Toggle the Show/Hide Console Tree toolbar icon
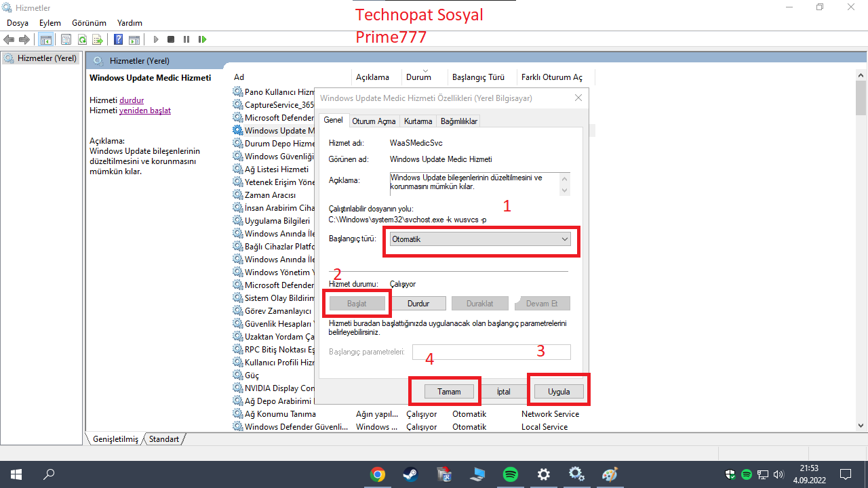The height and width of the screenshot is (488, 868). pos(46,39)
